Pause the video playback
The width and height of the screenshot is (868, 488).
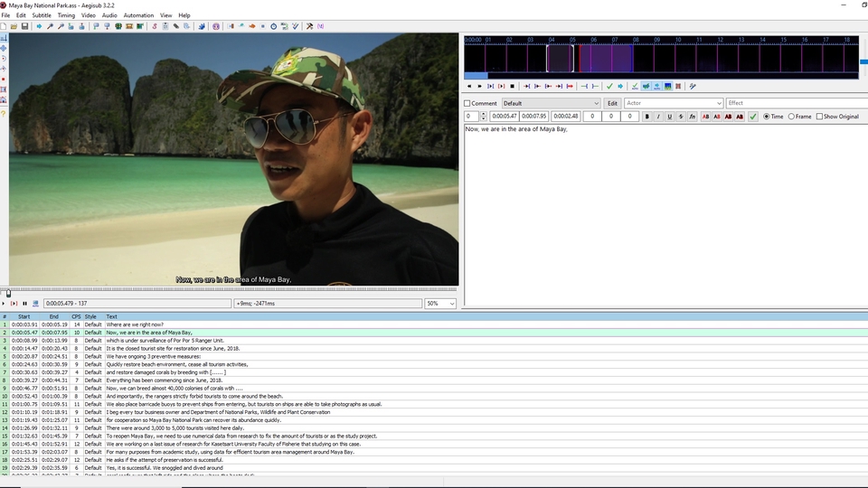25,304
